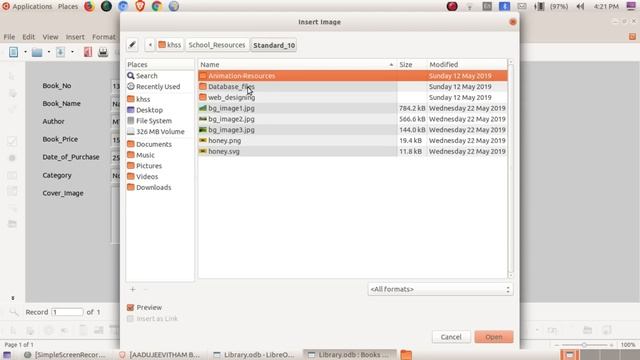Select honey.png file

point(353,140)
